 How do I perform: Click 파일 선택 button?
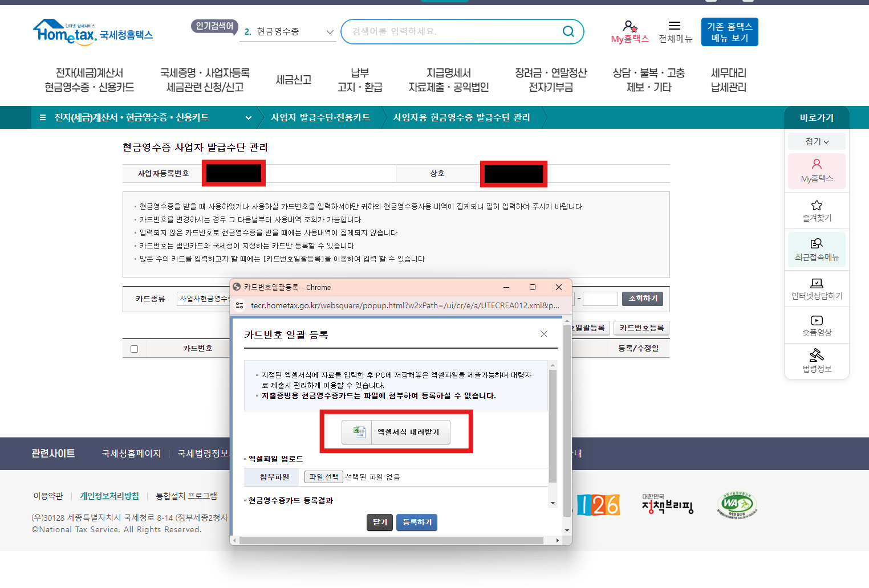coord(324,477)
